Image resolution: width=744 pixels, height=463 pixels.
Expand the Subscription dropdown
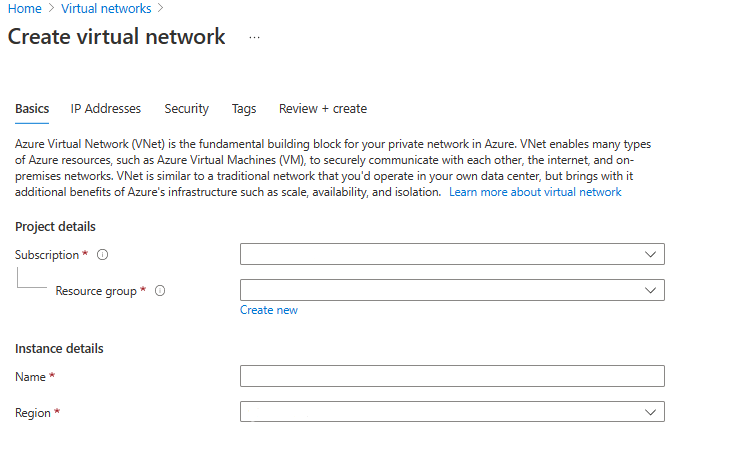click(x=452, y=255)
